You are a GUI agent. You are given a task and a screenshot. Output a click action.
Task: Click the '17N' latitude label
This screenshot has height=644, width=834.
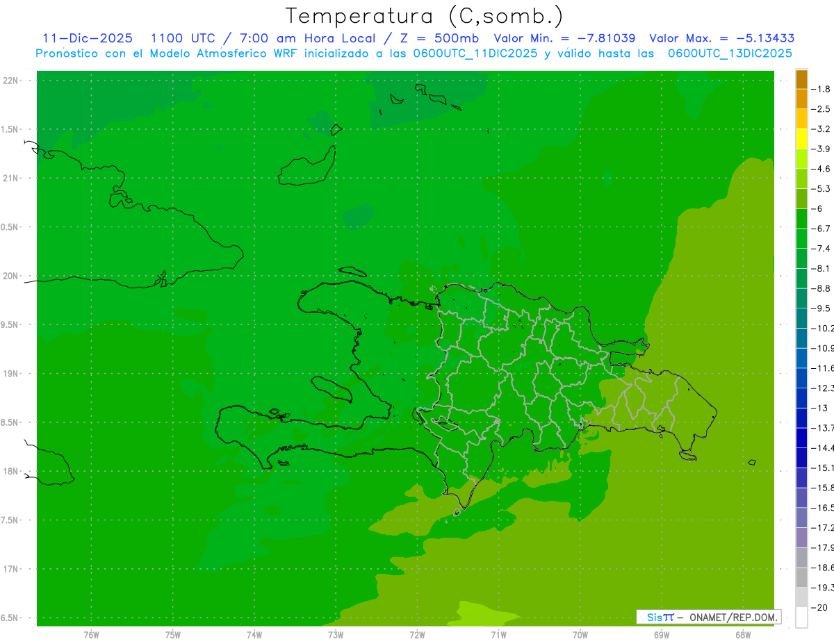tap(11, 569)
